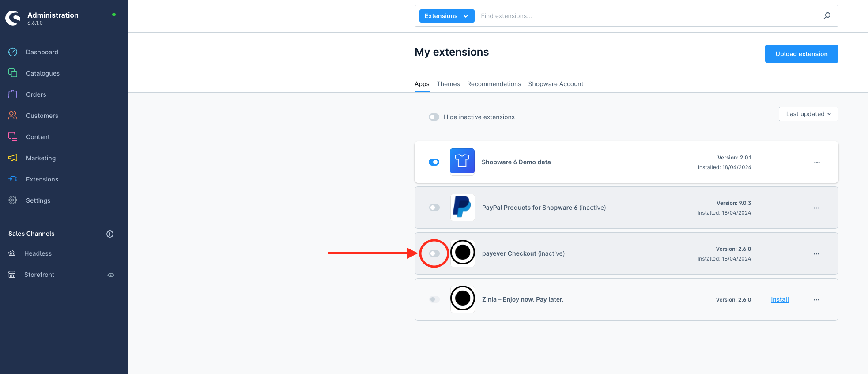Open the Last updated sorting dropdown
Viewport: 868px width, 374px height.
tap(808, 114)
